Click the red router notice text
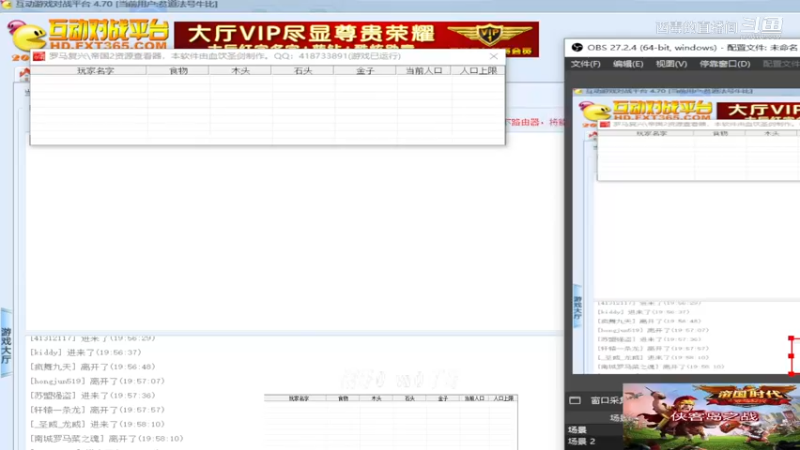This screenshot has height=450, width=800. (x=535, y=122)
